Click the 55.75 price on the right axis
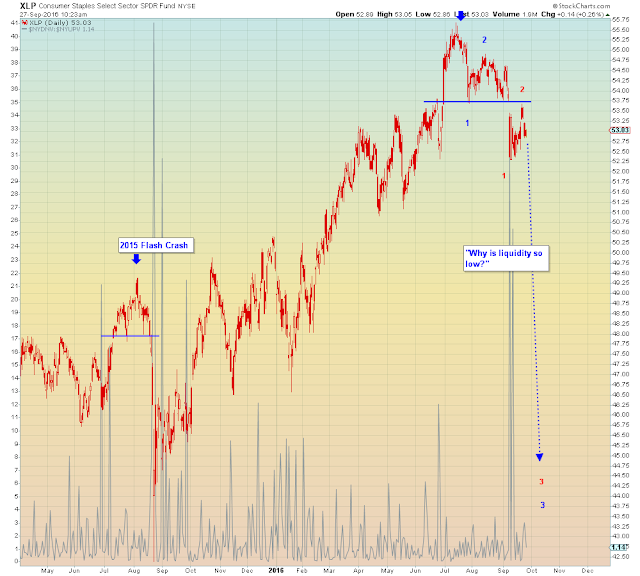640x576 pixels. point(621,19)
